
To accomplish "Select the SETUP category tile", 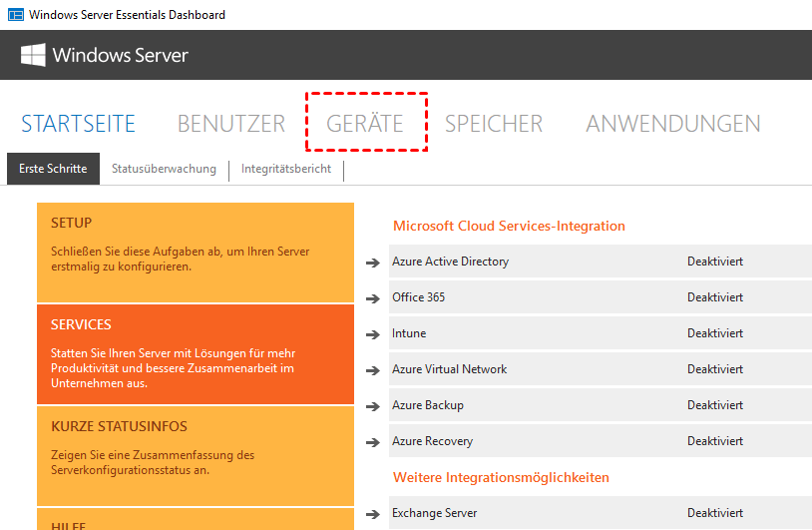I will tap(196, 253).
